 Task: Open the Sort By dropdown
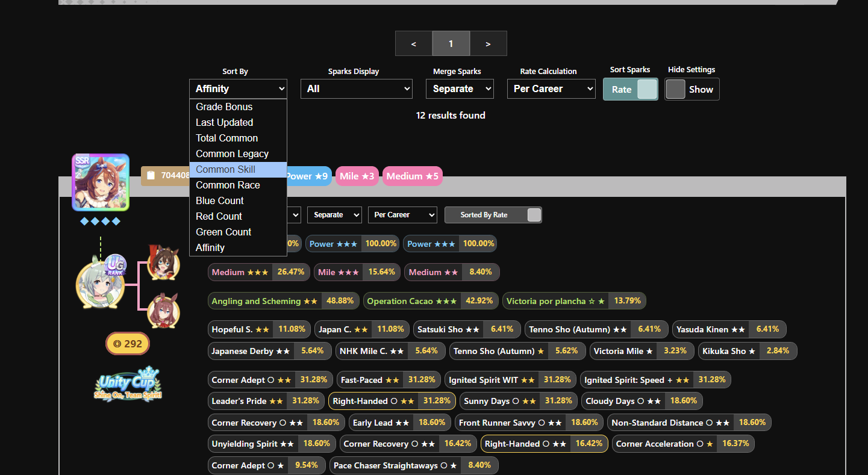tap(238, 88)
